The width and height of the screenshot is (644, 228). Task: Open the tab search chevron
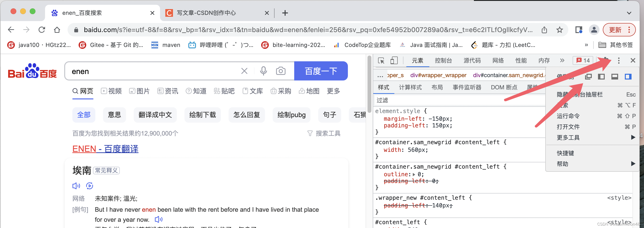click(629, 13)
